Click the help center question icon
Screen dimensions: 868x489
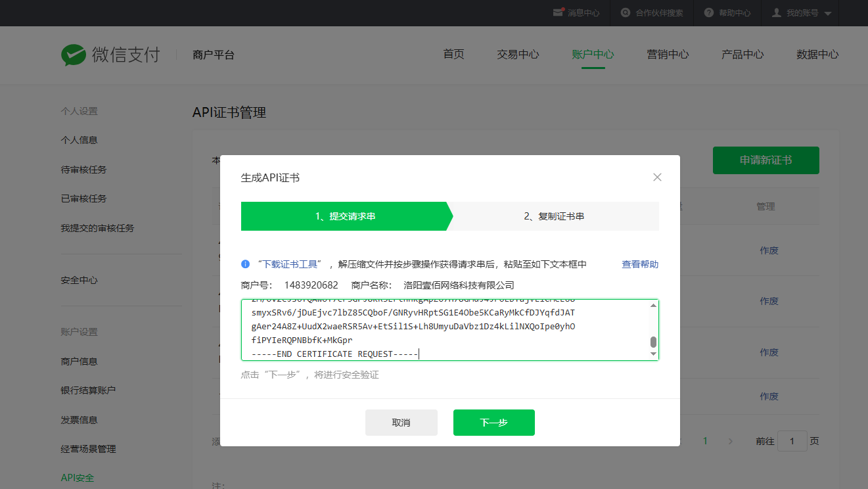(709, 12)
